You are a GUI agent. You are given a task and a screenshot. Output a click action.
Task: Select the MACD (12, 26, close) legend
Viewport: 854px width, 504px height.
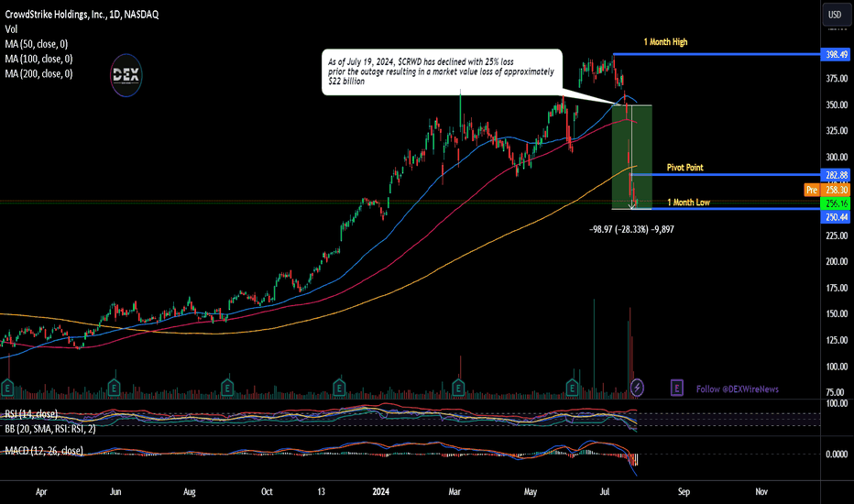44,451
